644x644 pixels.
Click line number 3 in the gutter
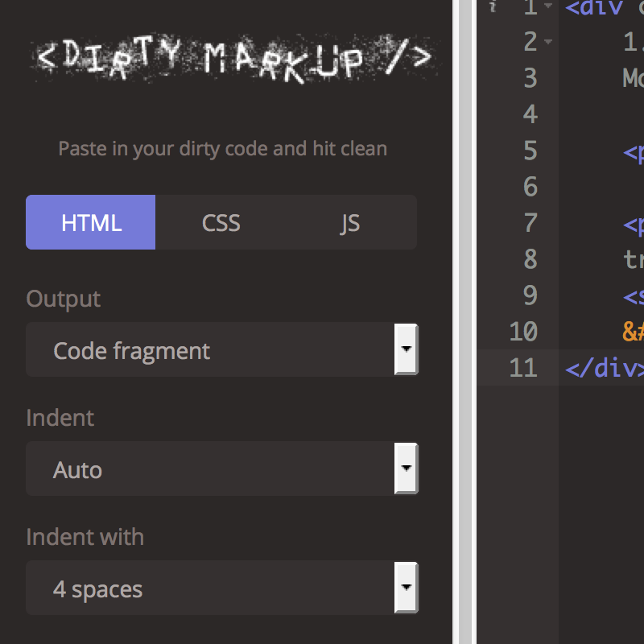tap(530, 78)
